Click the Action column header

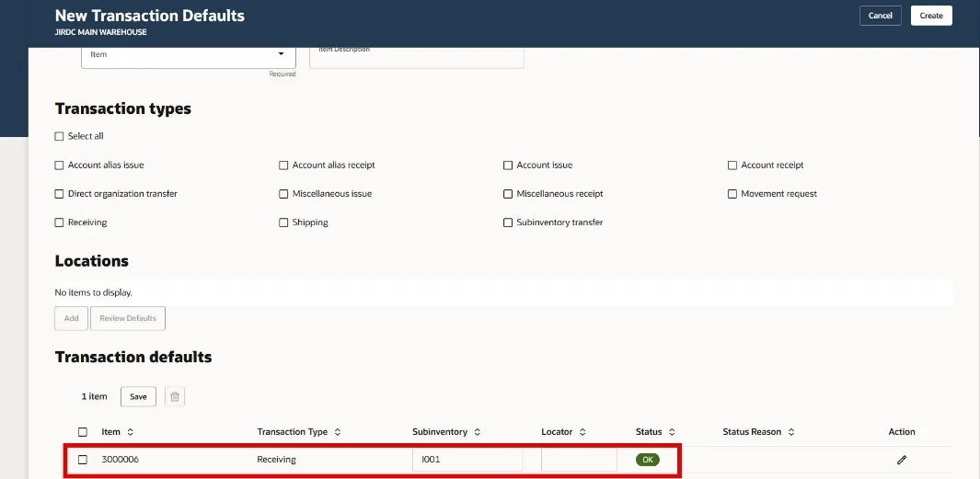[901, 431]
